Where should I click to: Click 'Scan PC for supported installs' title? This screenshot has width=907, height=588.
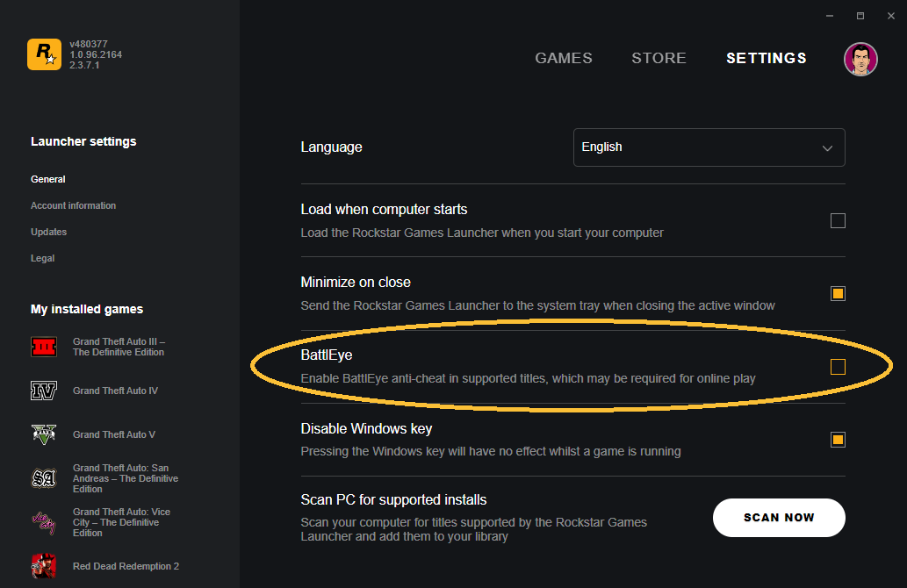393,499
